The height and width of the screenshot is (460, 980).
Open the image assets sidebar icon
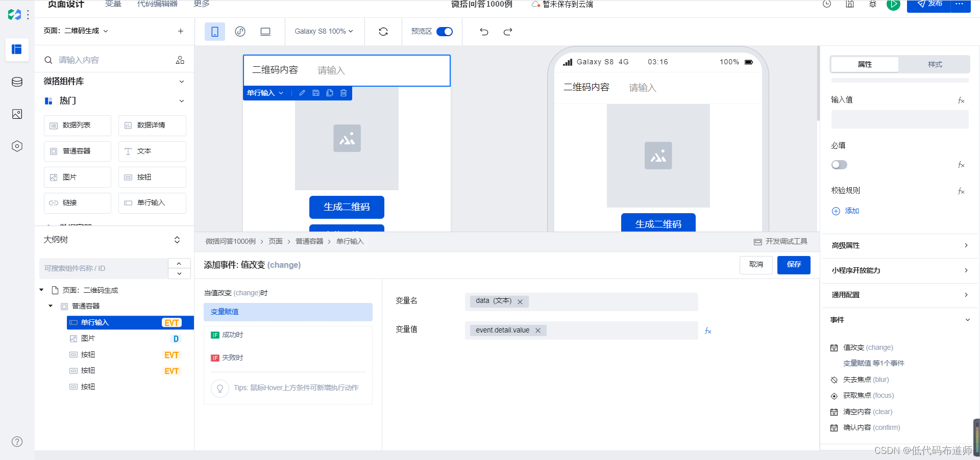[17, 114]
